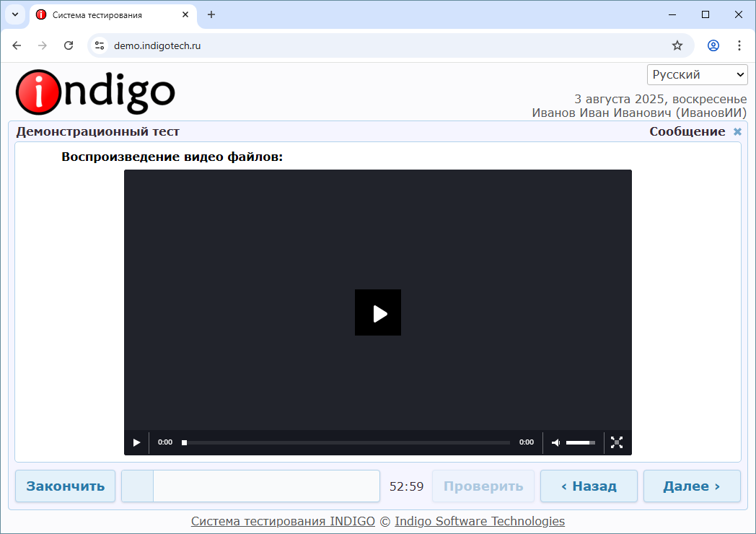Viewport: 756px width, 534px height.
Task: Open the Chrome three-dot menu
Action: (739, 45)
